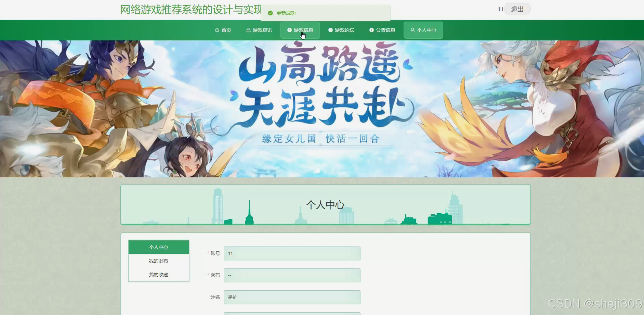
Task: Open 游戏信息 nav item
Action: point(300,30)
